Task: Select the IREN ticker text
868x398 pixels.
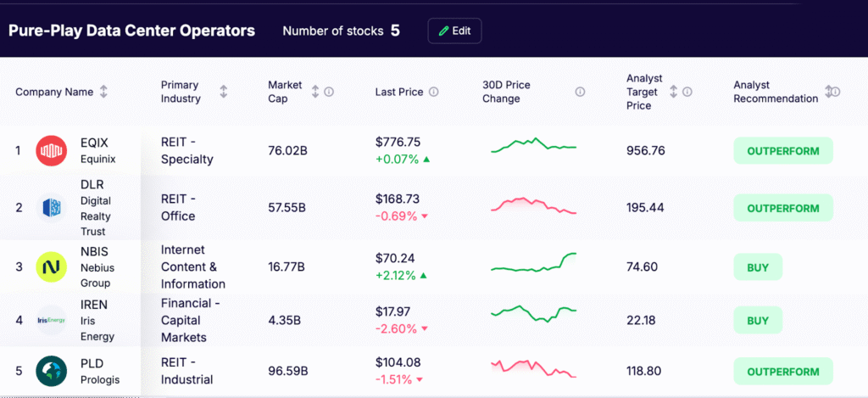Action: 94,305
